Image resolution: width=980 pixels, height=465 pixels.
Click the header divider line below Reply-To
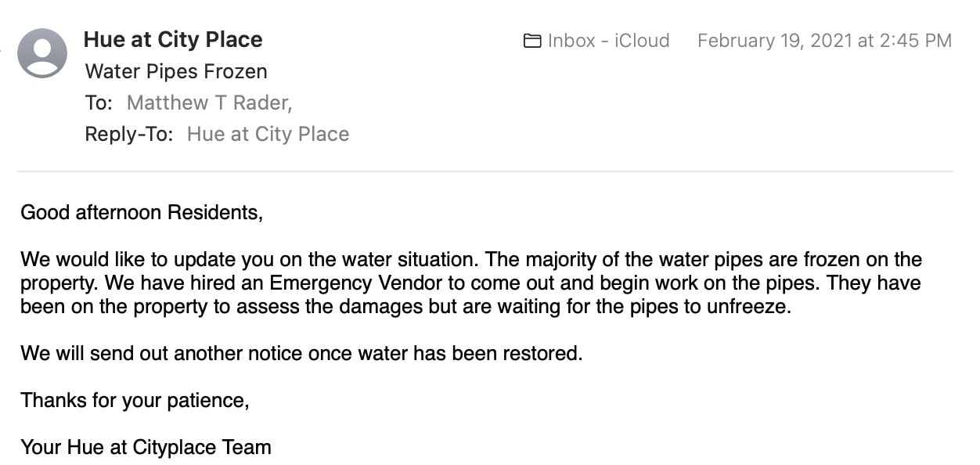[485, 171]
